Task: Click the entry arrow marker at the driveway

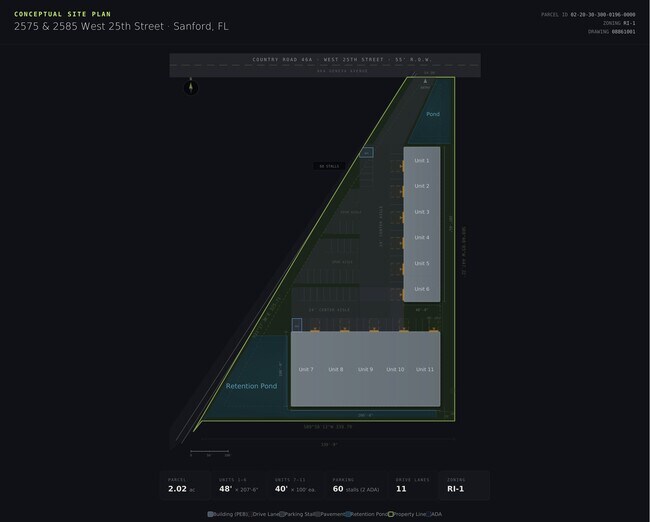Action: coord(425,82)
